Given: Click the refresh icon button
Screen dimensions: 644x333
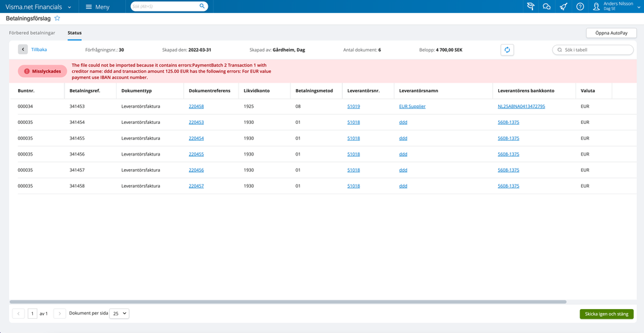Looking at the screenshot, I should 507,50.
